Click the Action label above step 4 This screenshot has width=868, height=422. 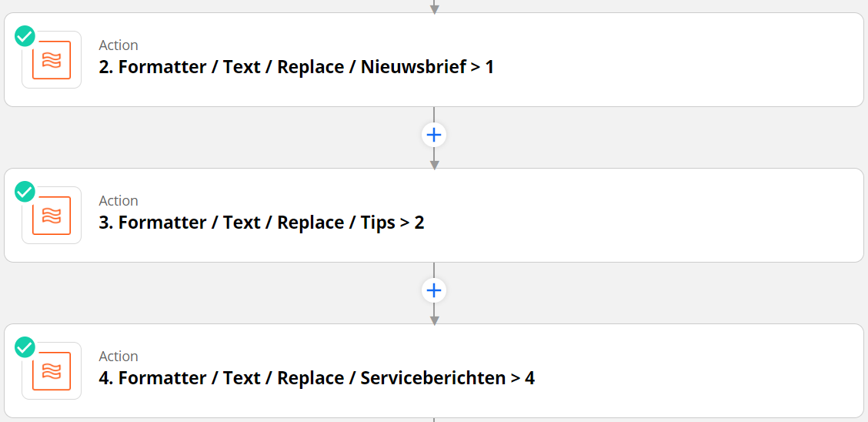coord(119,357)
